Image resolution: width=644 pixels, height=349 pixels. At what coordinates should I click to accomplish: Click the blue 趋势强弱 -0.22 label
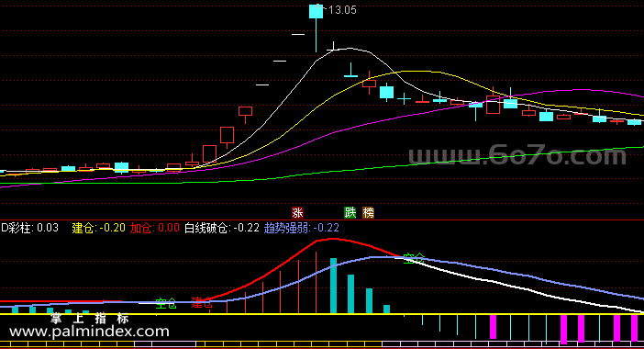(302, 228)
